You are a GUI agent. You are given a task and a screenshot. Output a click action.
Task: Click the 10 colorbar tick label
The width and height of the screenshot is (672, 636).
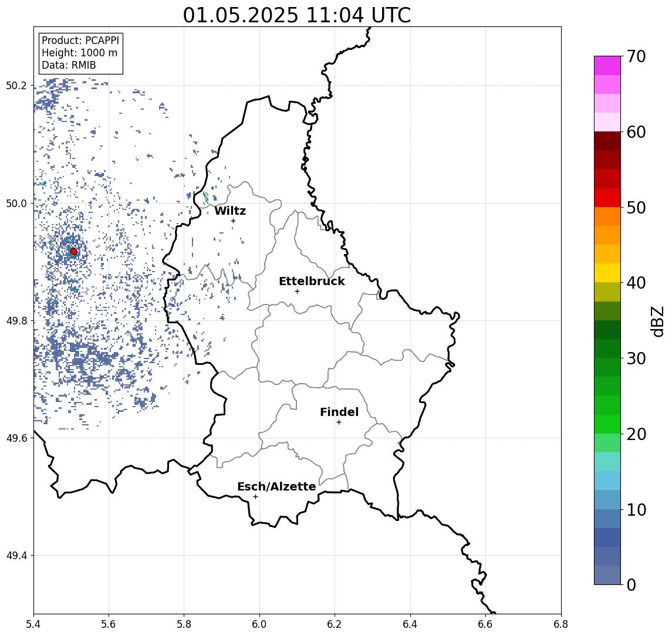point(636,509)
